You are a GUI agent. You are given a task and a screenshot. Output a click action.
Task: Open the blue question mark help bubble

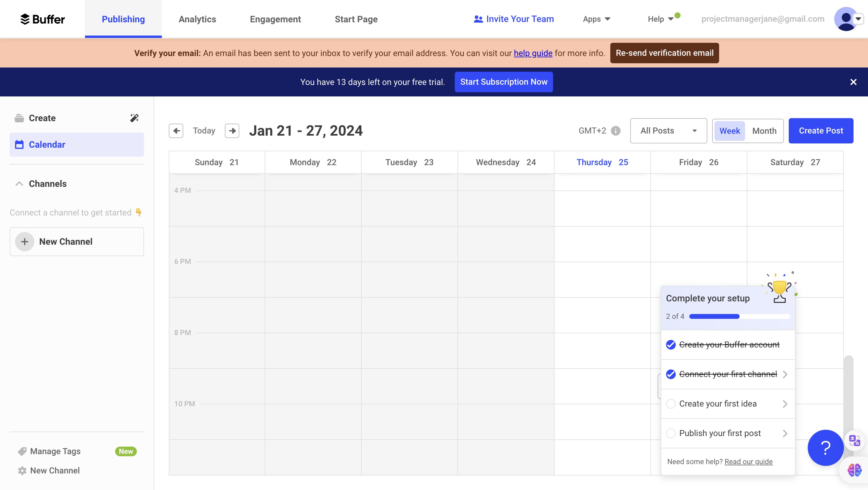(x=825, y=448)
